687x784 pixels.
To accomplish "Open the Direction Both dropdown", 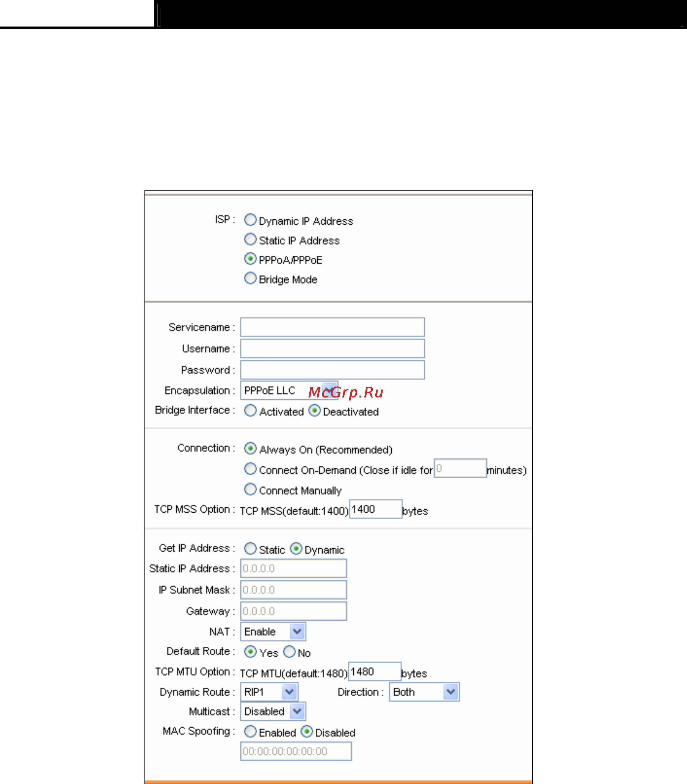I will pyautogui.click(x=424, y=692).
